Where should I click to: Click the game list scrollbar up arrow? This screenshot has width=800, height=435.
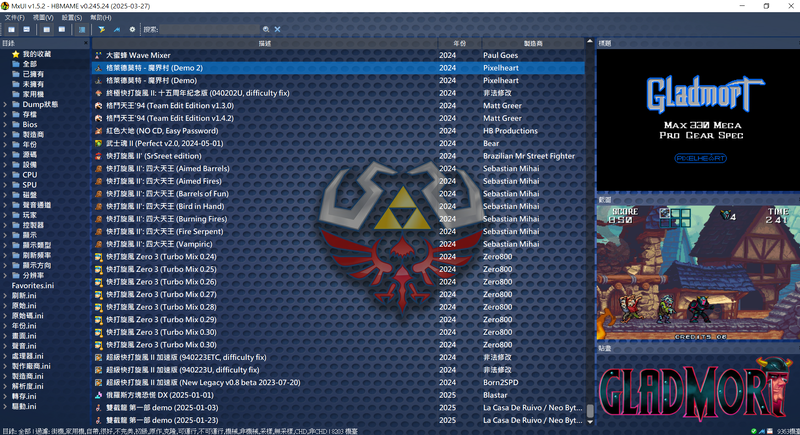point(590,41)
